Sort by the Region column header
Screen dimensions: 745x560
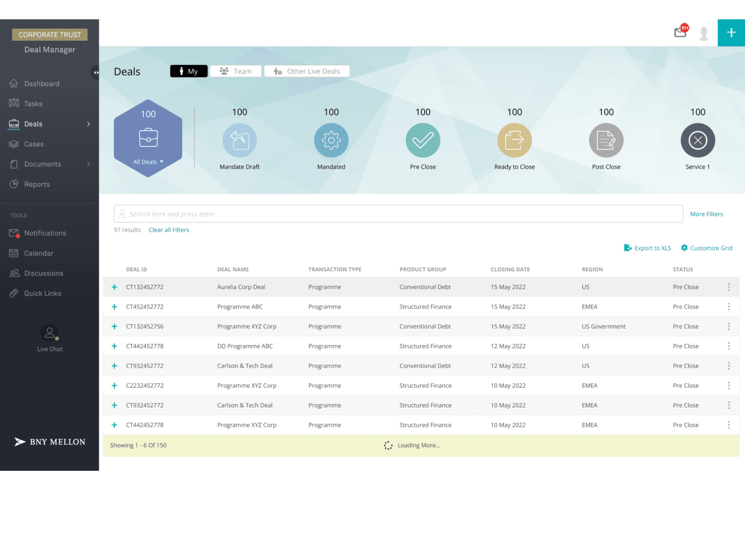coord(592,270)
